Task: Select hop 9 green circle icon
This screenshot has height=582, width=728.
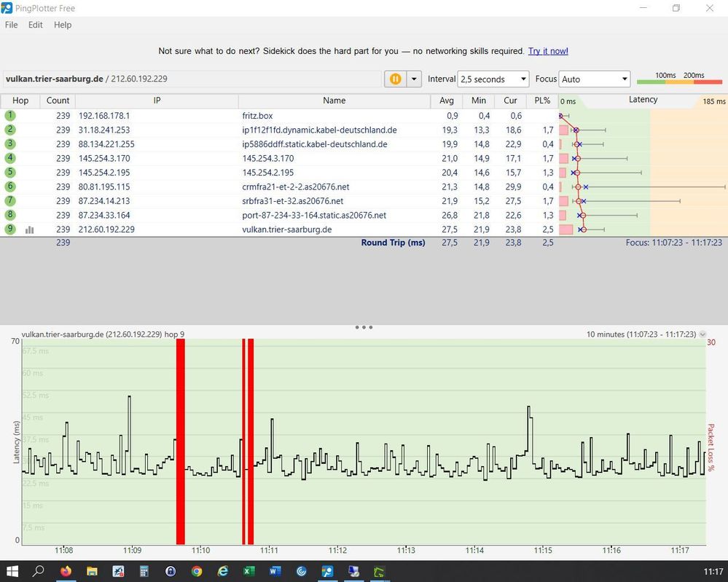Action: tap(10, 229)
